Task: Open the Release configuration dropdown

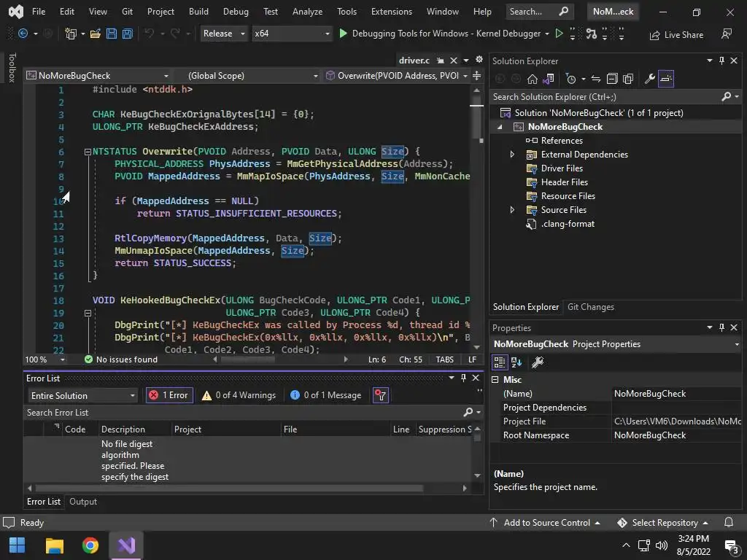Action: tap(224, 34)
